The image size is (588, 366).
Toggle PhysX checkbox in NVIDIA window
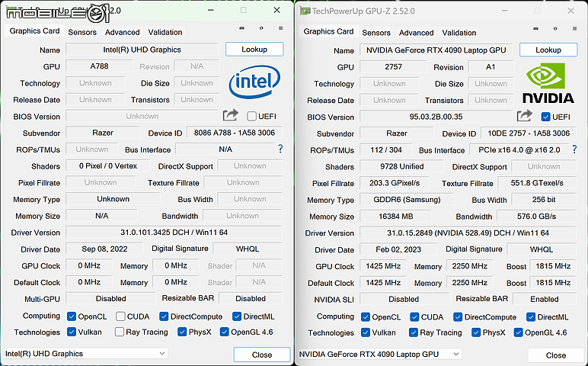(x=476, y=332)
